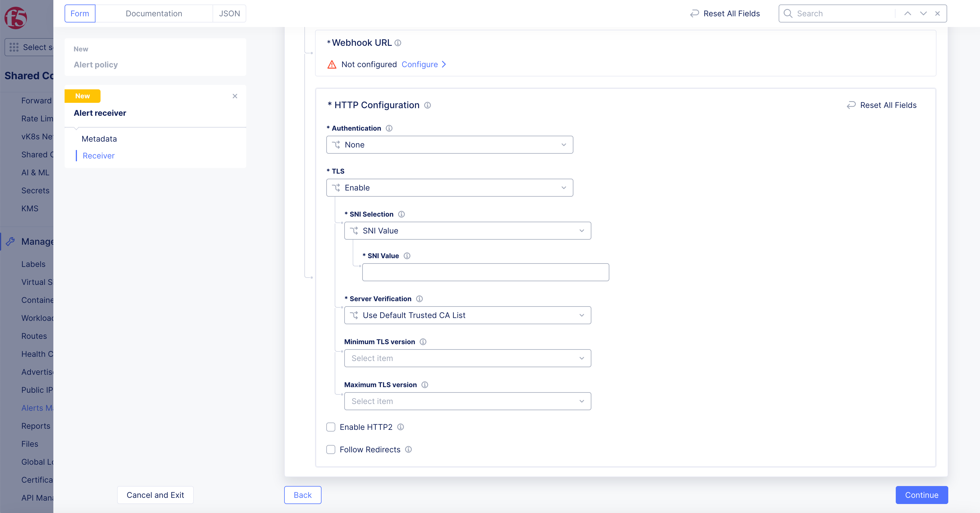
Task: Open the Authentication dropdown
Action: pyautogui.click(x=449, y=145)
